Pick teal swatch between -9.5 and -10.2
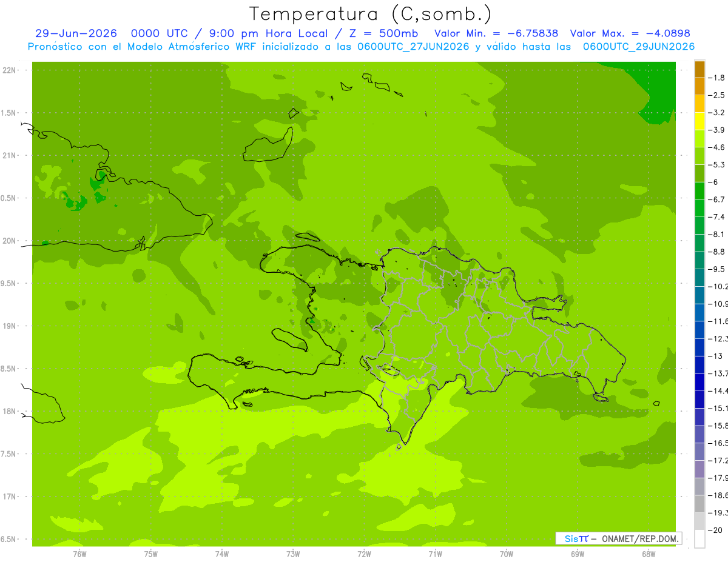The image size is (728, 562). [x=699, y=278]
